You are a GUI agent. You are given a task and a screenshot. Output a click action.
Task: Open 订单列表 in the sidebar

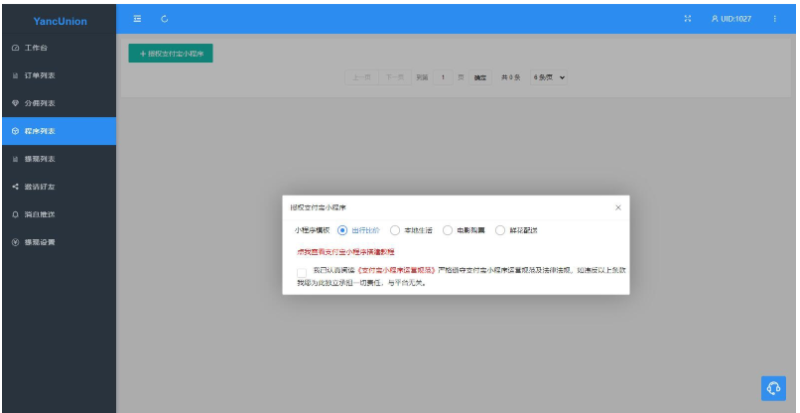pos(40,76)
